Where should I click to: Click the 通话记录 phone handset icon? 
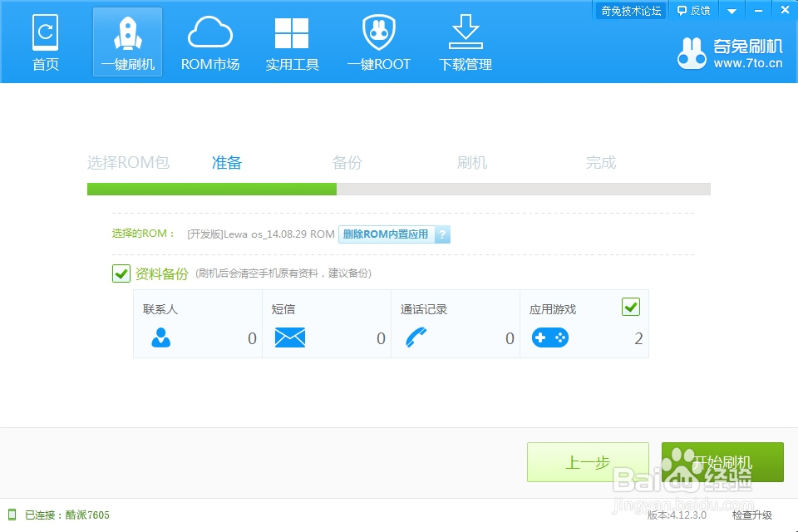coord(416,338)
